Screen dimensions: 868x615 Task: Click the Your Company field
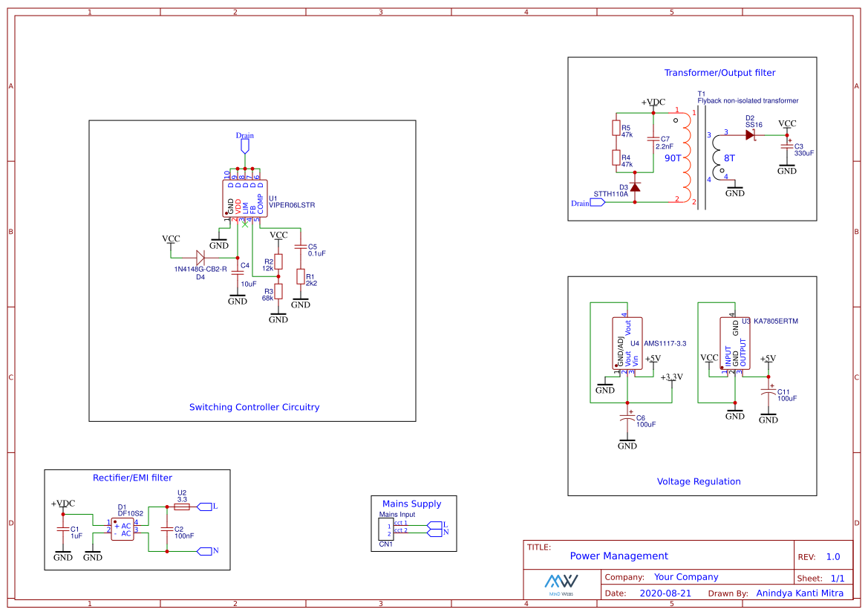click(686, 577)
